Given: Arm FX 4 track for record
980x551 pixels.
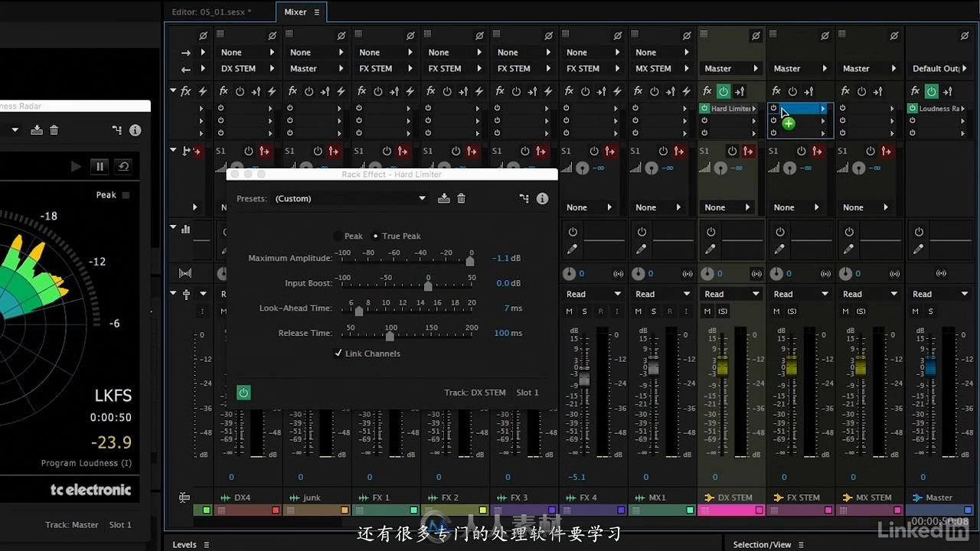Looking at the screenshot, I should tap(600, 311).
